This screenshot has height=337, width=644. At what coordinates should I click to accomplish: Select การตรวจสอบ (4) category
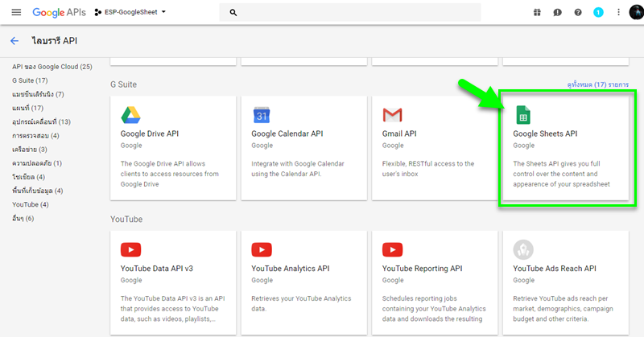coord(35,135)
